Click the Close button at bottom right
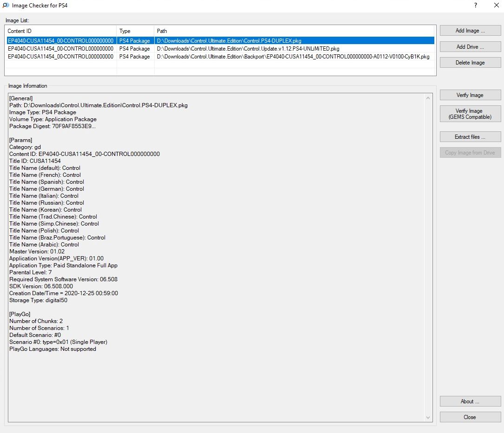The height and width of the screenshot is (433, 504). pos(470,417)
